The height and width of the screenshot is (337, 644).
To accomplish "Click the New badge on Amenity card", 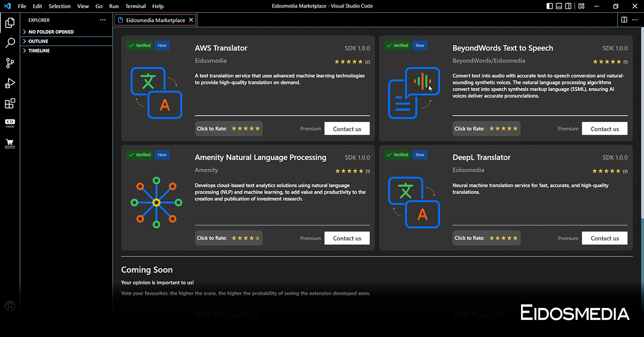I will pyautogui.click(x=162, y=155).
